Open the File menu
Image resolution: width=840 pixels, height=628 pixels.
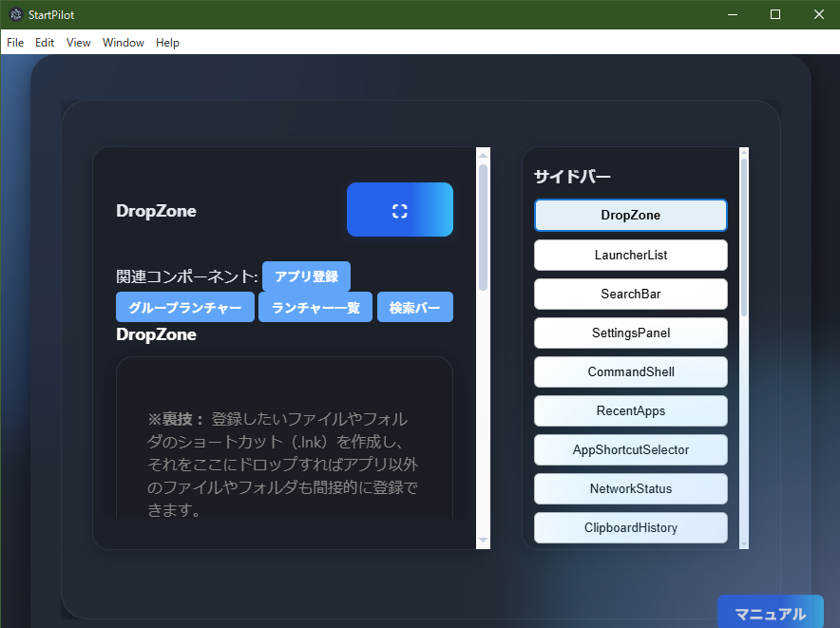pyautogui.click(x=14, y=42)
